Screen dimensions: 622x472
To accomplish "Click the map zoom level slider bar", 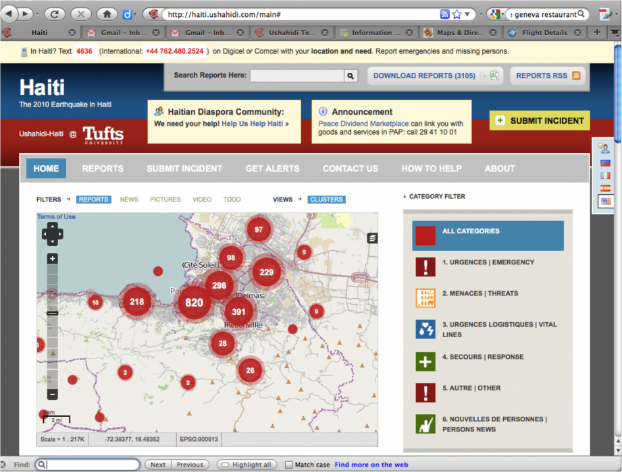I will [x=52, y=320].
